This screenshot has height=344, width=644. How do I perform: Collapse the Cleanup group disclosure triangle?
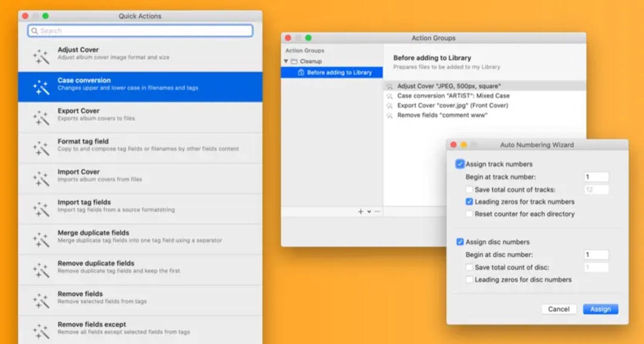click(286, 61)
